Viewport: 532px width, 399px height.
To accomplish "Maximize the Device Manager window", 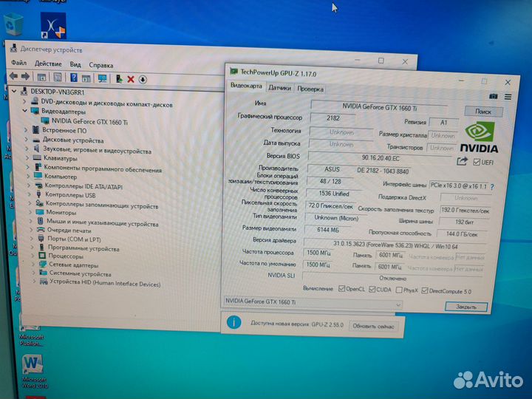I will click(x=381, y=61).
